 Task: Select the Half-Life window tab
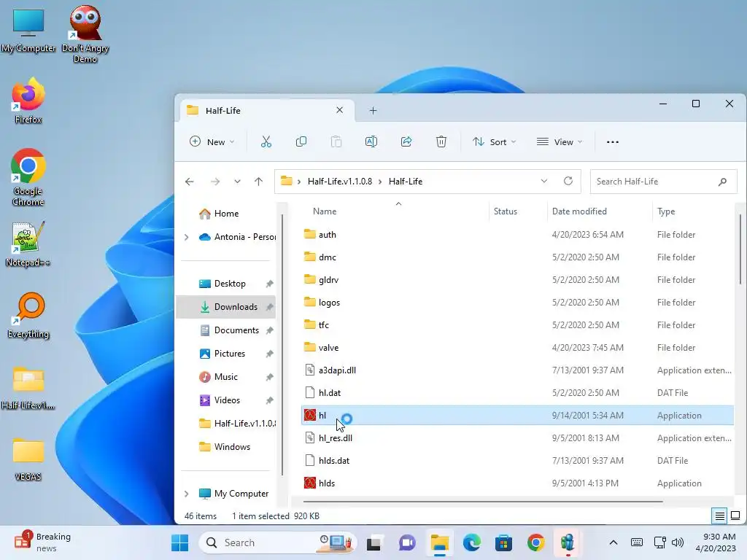coord(267,111)
